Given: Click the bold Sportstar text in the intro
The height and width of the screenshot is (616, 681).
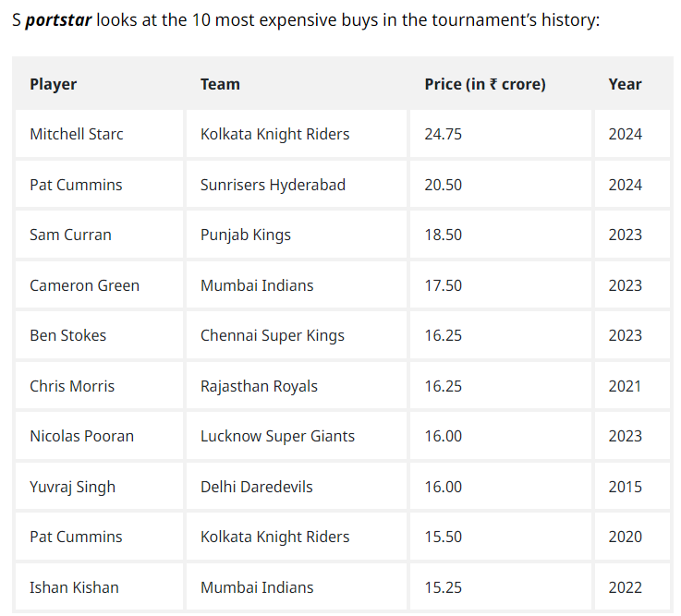Looking at the screenshot, I should [58, 19].
